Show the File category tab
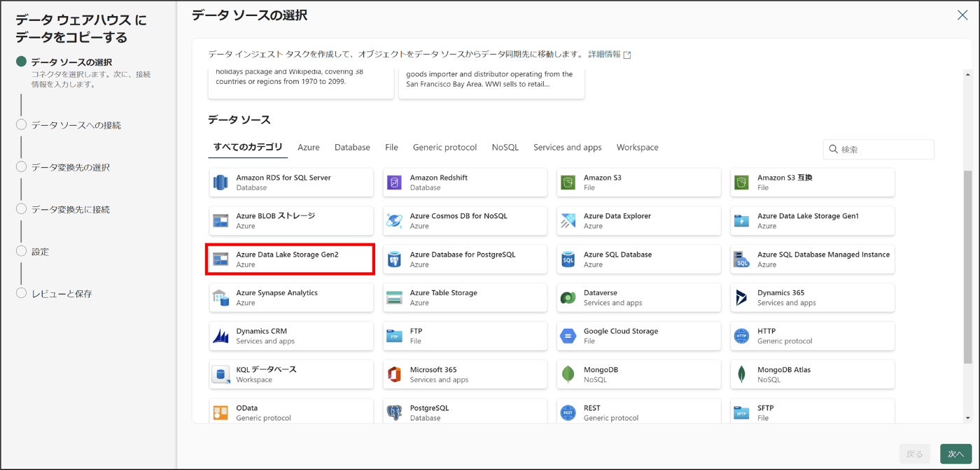 [391, 148]
